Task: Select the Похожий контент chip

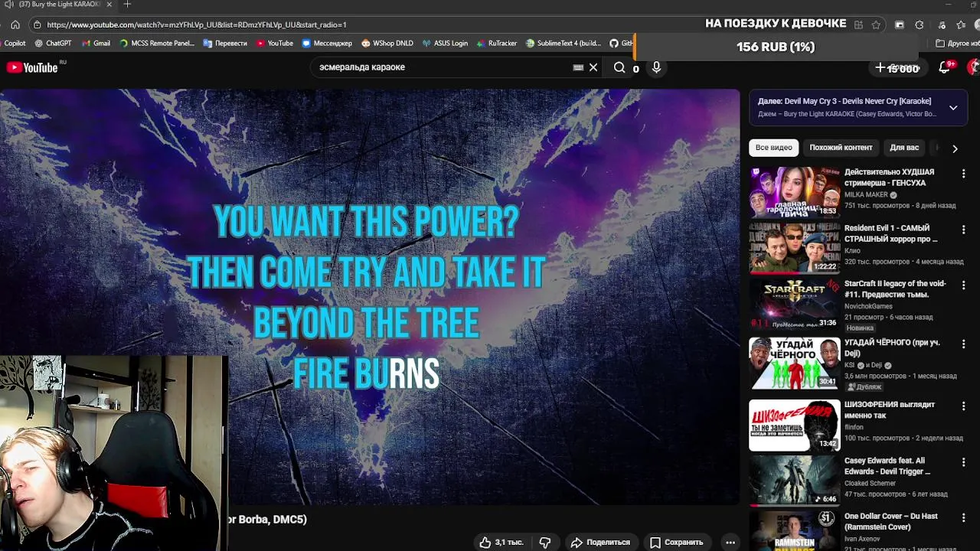Action: 841,148
